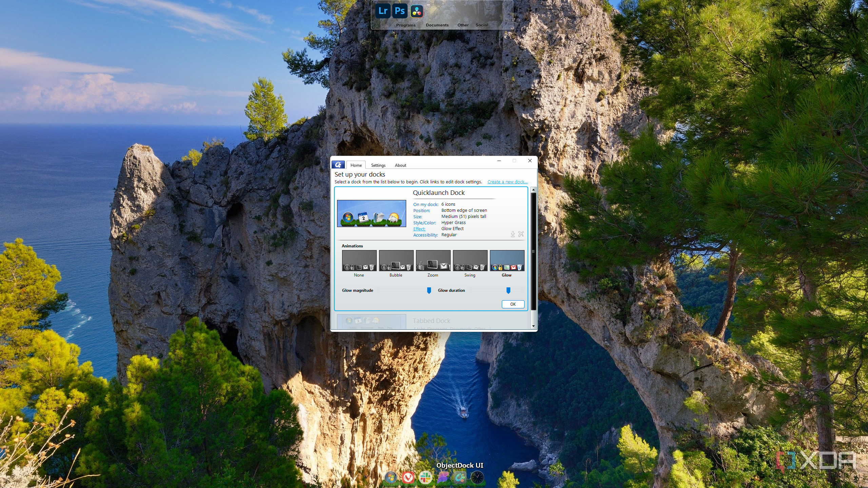
Task: Click the clock docklet in the bottom dock
Action: 477,477
